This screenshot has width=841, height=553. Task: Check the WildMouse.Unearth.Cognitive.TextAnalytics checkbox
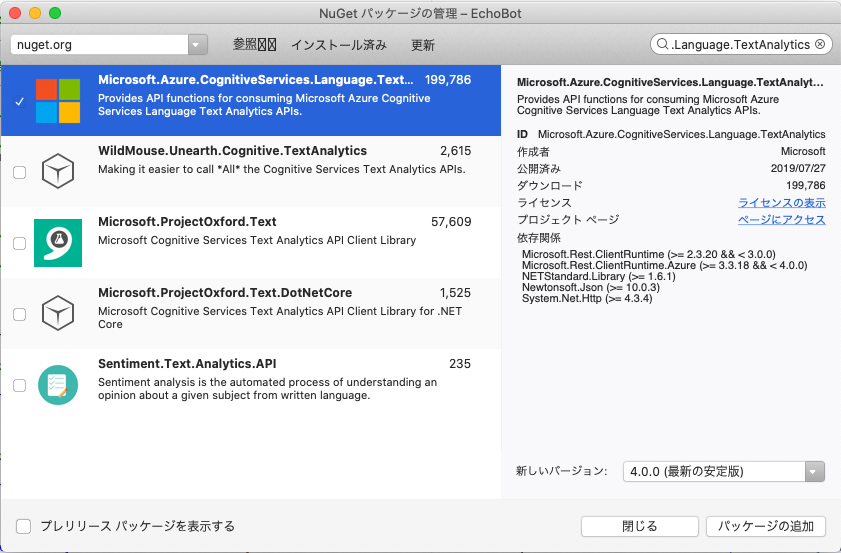point(19,172)
